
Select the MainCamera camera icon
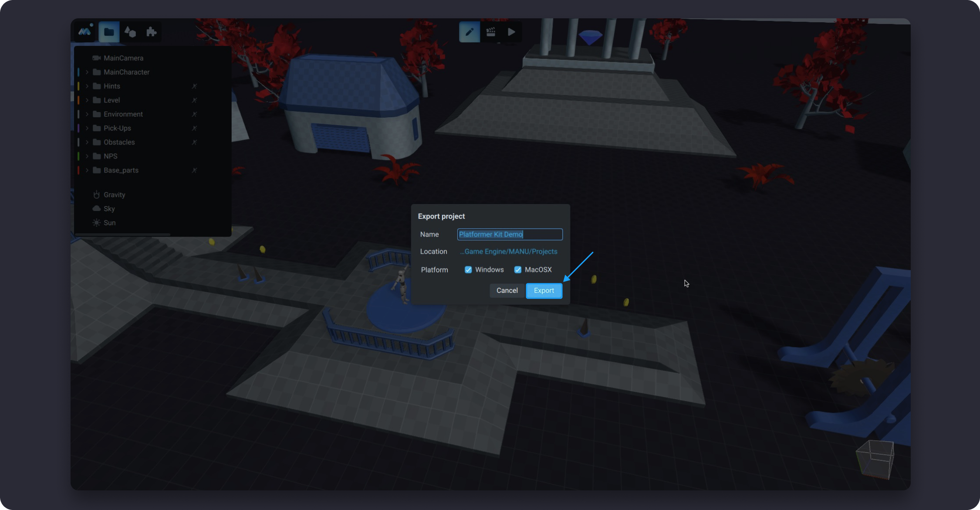pos(97,58)
